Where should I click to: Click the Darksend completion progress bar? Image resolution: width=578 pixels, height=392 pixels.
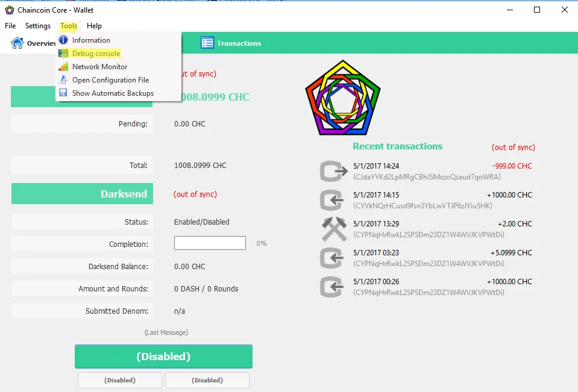point(210,243)
